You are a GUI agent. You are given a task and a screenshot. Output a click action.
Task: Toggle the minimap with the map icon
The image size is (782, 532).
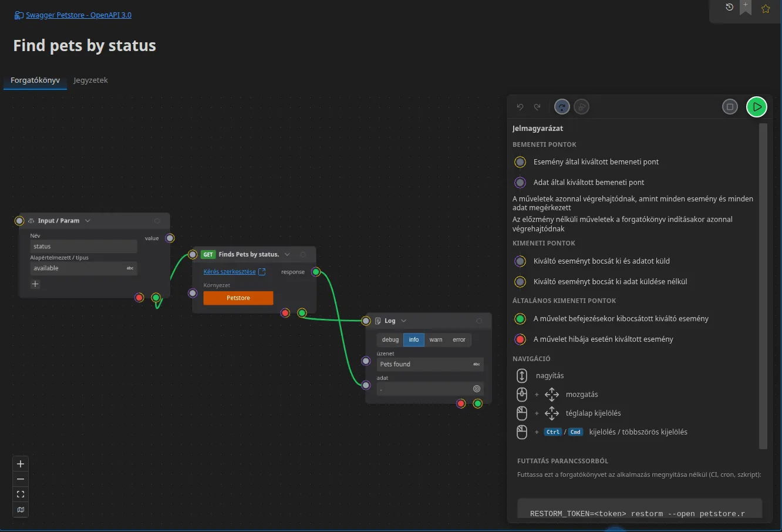point(21,510)
